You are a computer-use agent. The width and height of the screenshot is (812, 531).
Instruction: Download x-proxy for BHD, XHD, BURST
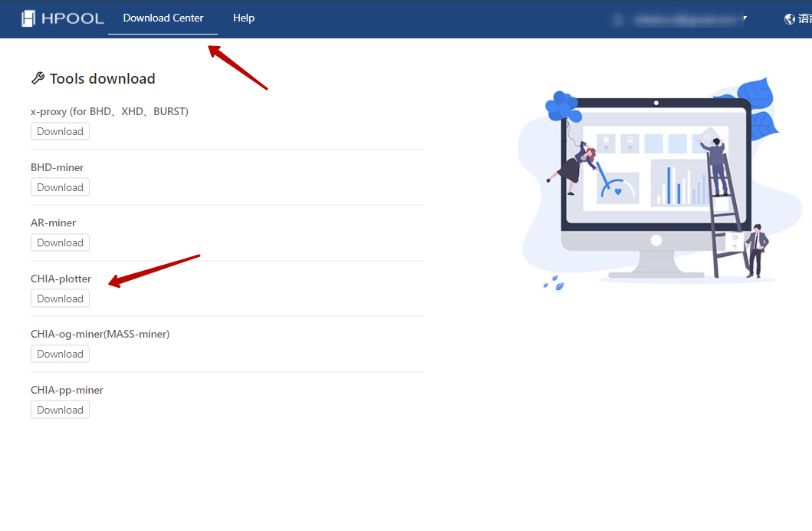60,131
